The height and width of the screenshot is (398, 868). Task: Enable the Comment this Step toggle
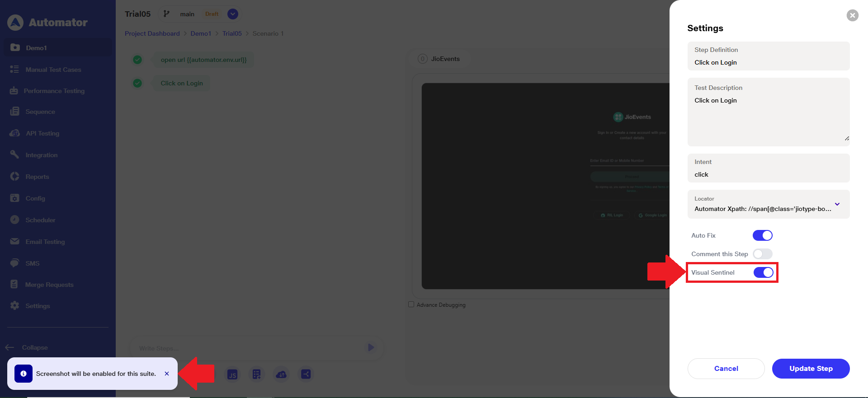pos(762,254)
